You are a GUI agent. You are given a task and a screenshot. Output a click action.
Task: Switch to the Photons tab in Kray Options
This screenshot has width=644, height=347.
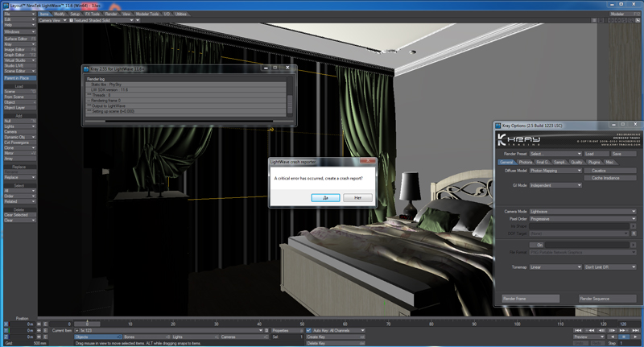coord(525,162)
